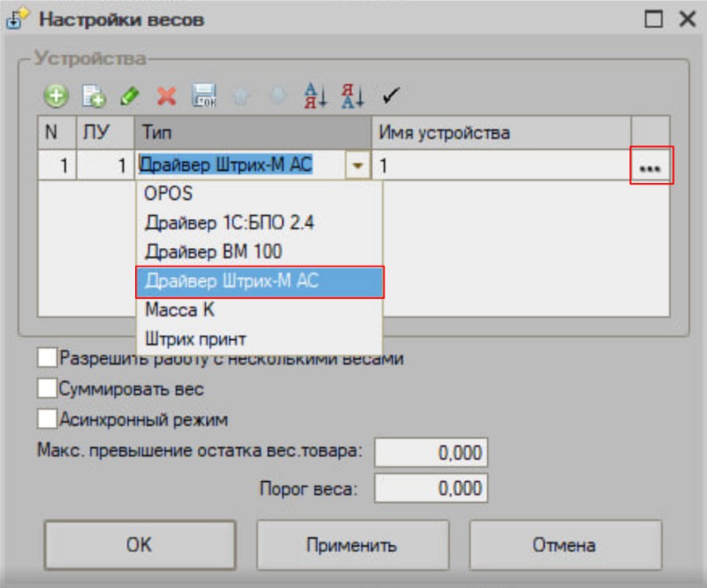Select Штрих принт from the type list
Image resolution: width=707 pixels, height=588 pixels.
(259, 339)
